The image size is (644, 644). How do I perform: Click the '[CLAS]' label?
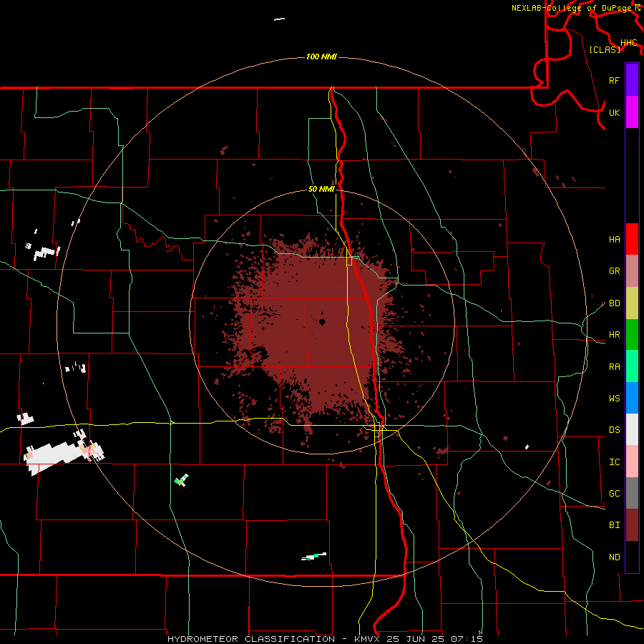[x=605, y=49]
